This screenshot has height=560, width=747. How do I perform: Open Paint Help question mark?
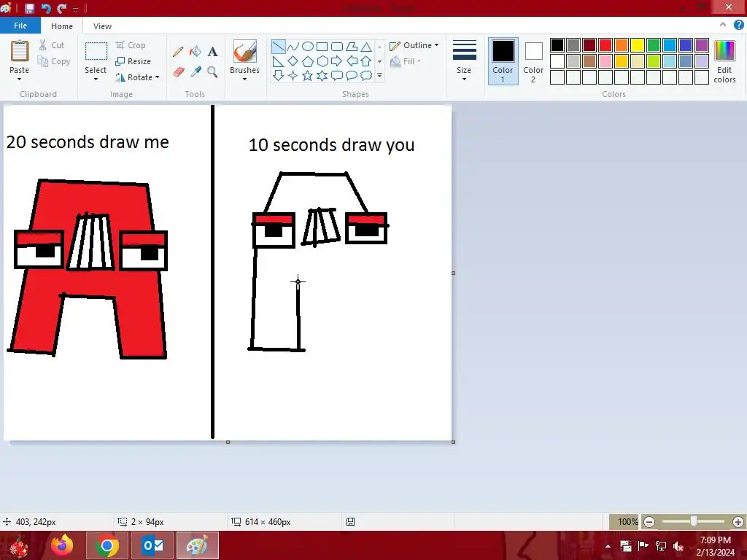click(738, 25)
